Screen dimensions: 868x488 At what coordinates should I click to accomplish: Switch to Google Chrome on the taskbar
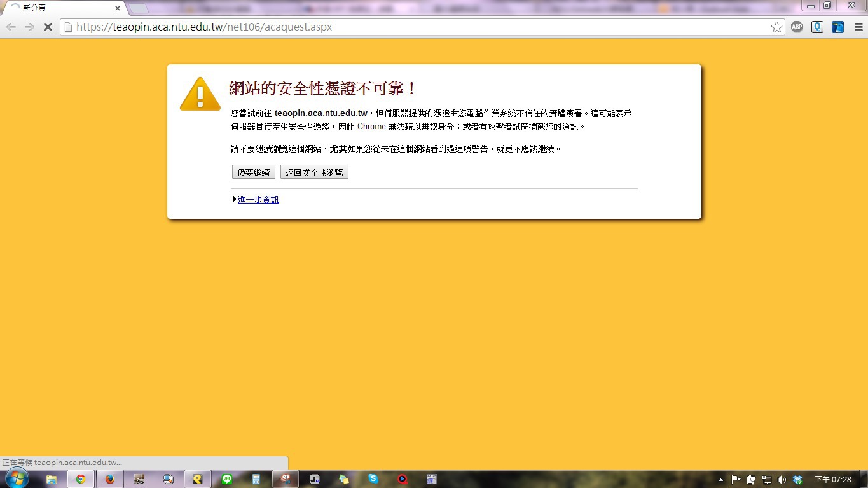tap(81, 479)
